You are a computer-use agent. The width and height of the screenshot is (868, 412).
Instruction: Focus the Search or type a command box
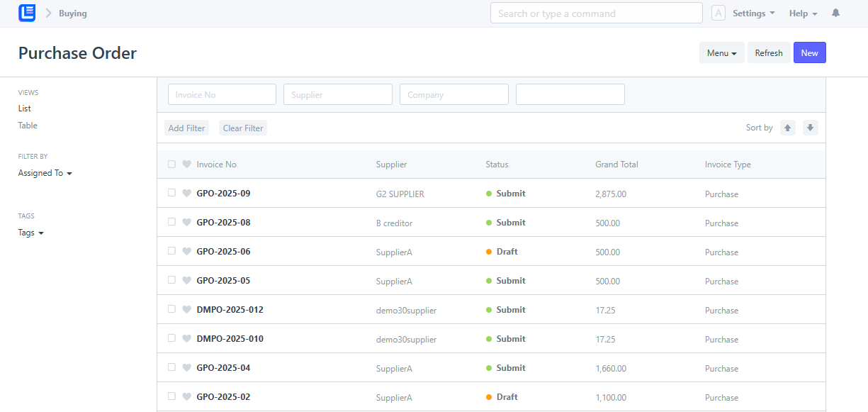[x=597, y=13]
